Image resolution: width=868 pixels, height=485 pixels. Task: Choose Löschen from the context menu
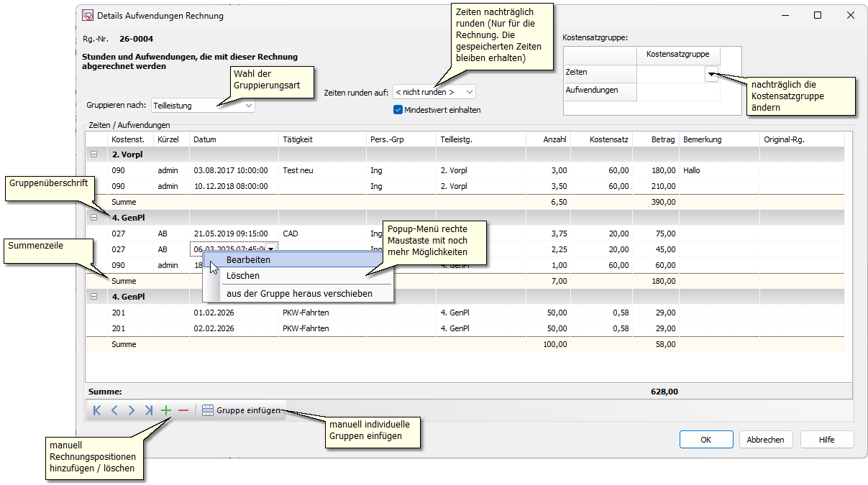coord(243,276)
